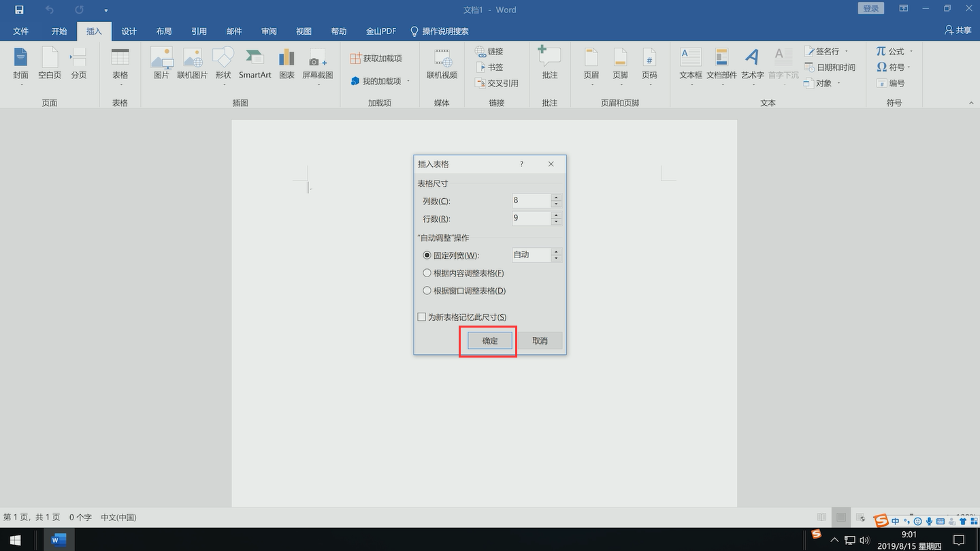Insert a cross-reference (交叉引用)
This screenshot has height=551, width=980.
(497, 82)
